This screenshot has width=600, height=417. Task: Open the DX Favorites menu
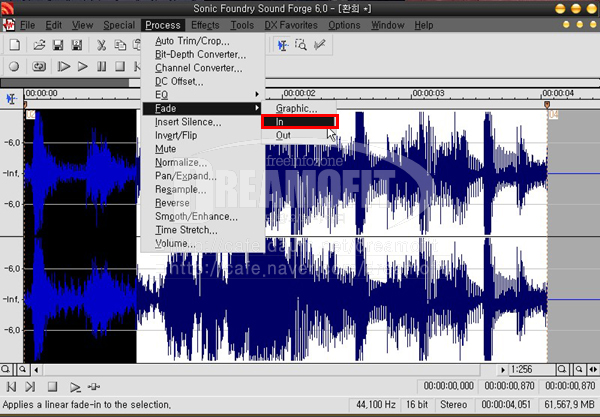point(291,25)
